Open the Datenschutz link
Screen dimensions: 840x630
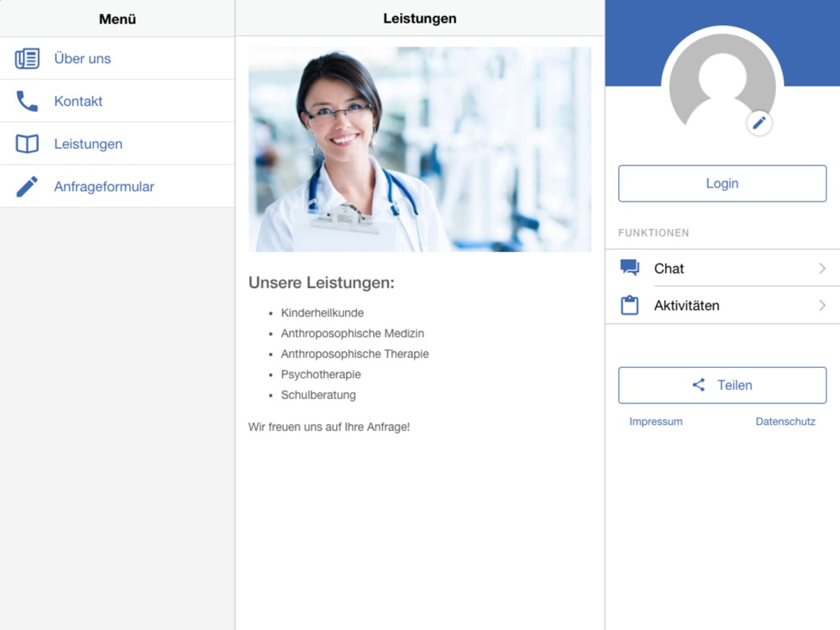785,422
